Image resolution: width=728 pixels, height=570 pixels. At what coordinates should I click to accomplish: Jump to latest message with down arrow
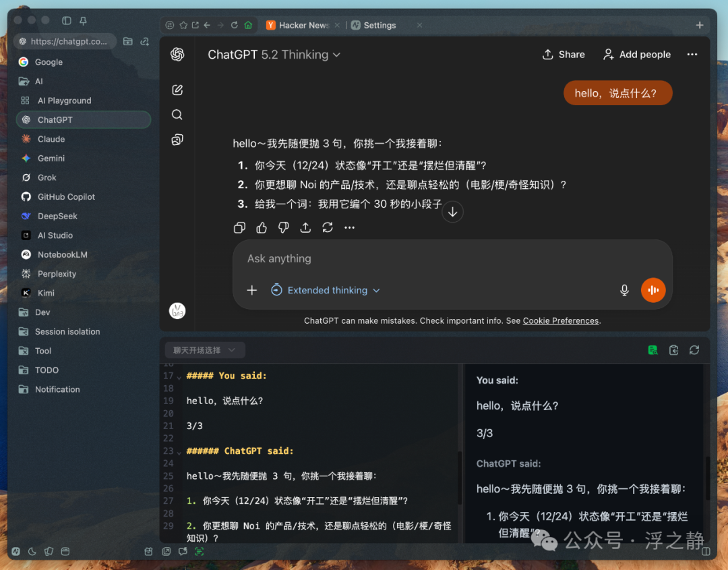(453, 212)
